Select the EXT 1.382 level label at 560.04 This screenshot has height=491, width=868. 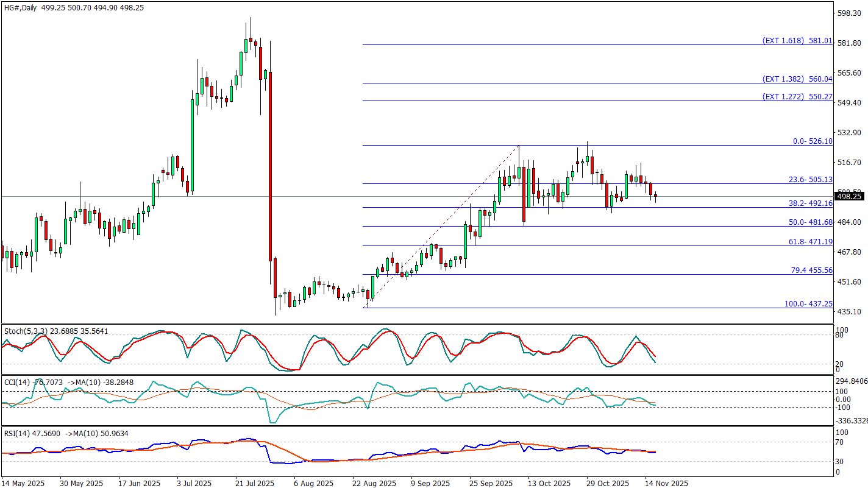pyautogui.click(x=797, y=79)
